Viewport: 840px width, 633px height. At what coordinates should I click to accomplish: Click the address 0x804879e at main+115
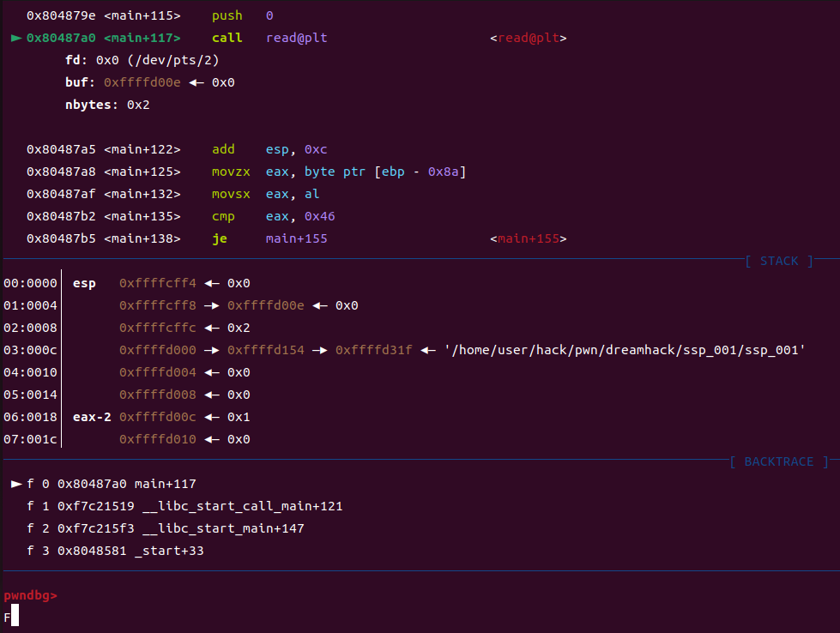click(x=61, y=15)
